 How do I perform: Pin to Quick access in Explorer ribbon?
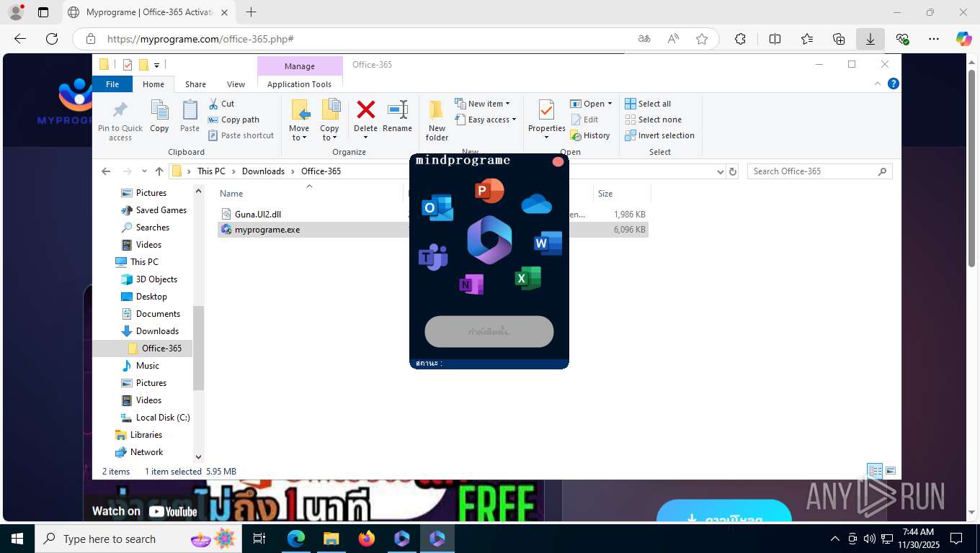[120, 121]
